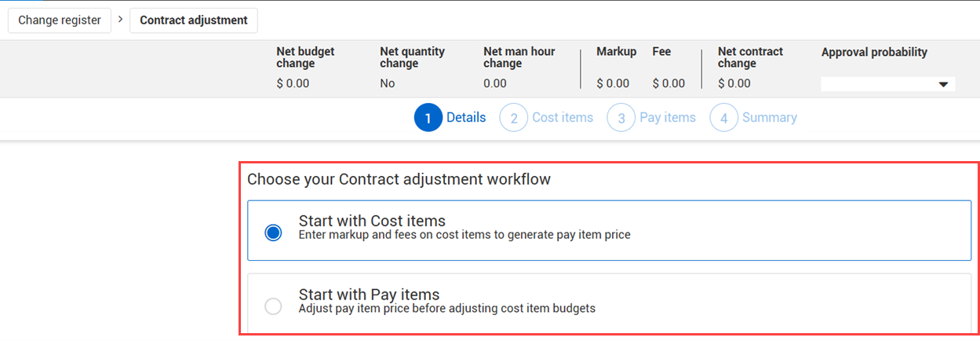
Task: Click the adjust pay item price description
Action: [x=447, y=309]
